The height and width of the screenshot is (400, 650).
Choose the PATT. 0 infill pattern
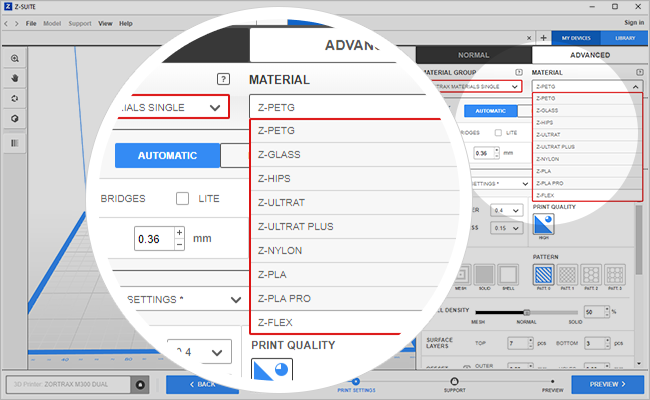coord(543,274)
